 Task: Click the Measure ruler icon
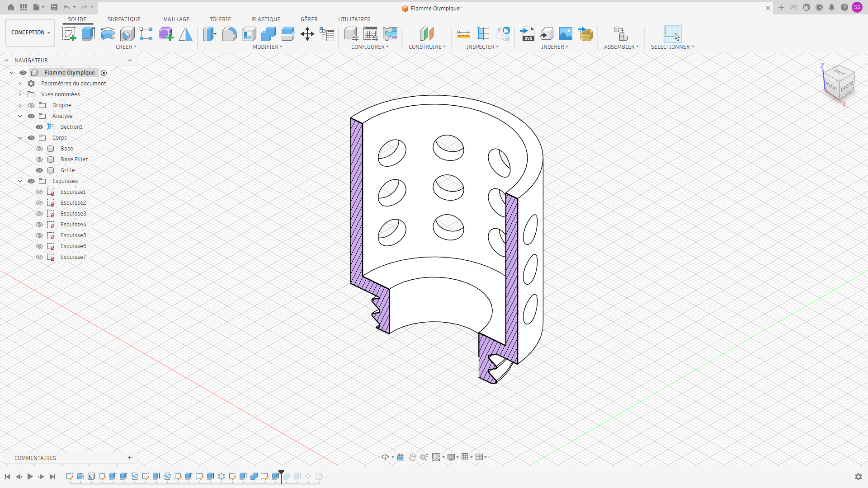coord(464,34)
